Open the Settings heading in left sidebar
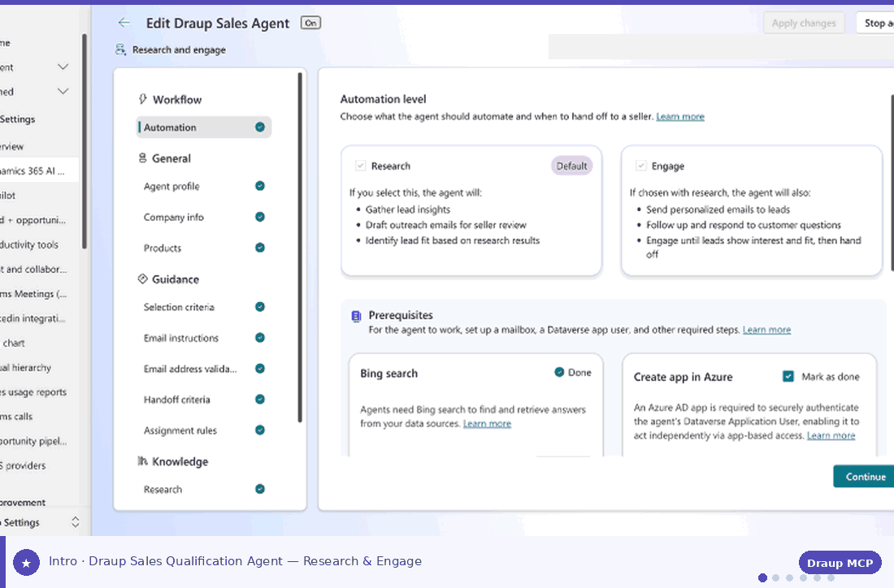The width and height of the screenshot is (894, 588). point(18,119)
